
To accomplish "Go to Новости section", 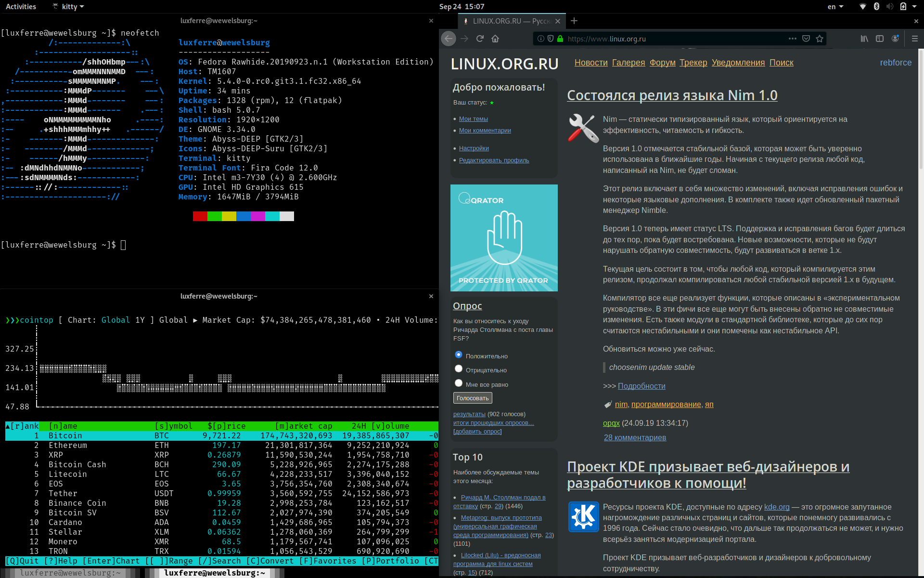I will tap(591, 63).
